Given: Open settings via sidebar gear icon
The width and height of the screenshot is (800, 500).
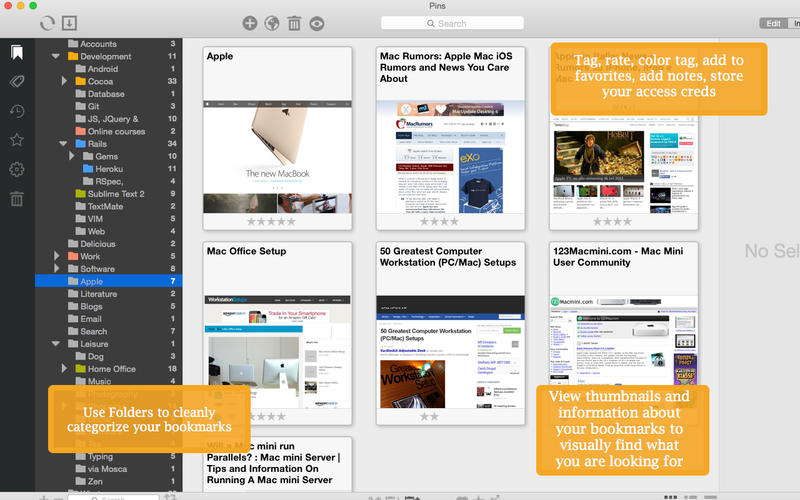Looking at the screenshot, I should click(17, 169).
